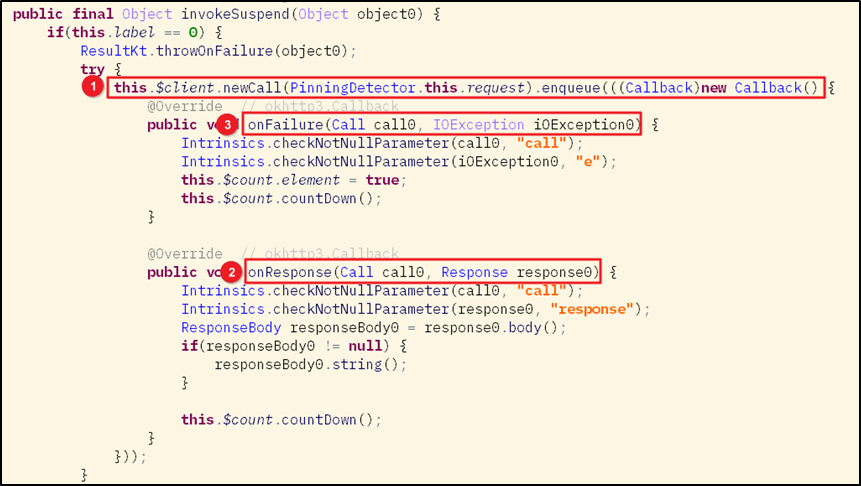Select the IOException type in the onFailure signature

tap(479, 125)
